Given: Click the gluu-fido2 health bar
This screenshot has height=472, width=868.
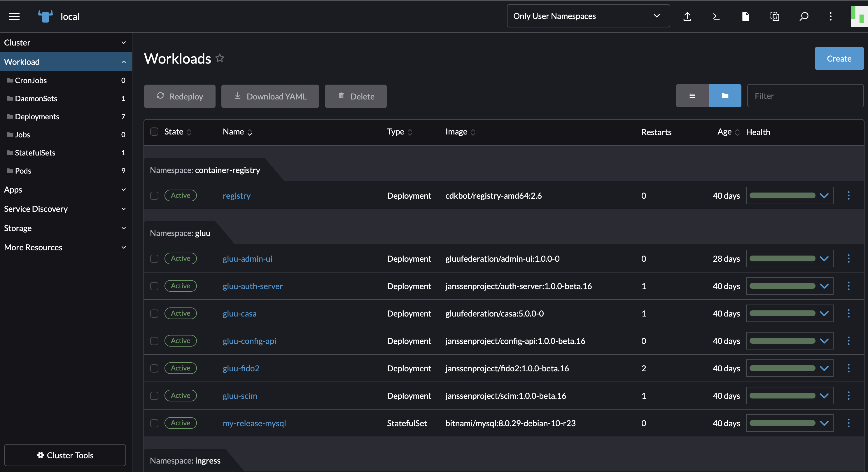Looking at the screenshot, I should [782, 368].
